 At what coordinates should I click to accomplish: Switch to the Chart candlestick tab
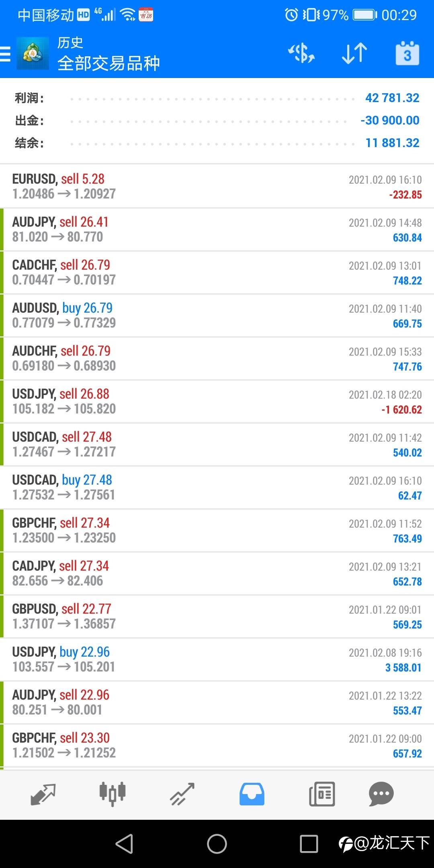[113, 794]
